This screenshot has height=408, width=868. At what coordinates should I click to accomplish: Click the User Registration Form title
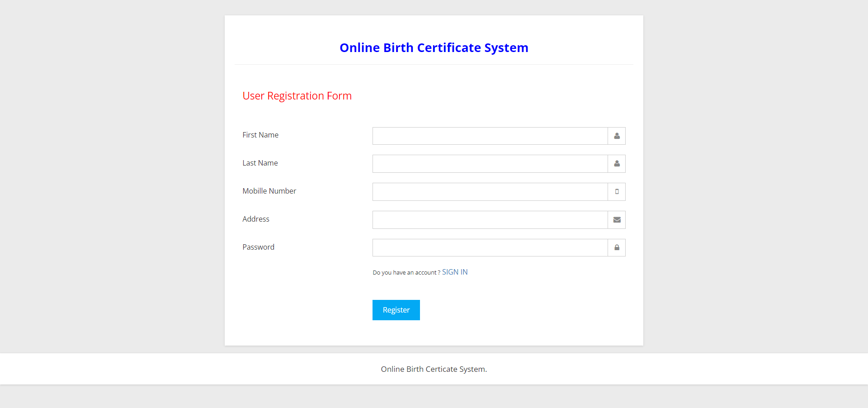[x=297, y=96]
